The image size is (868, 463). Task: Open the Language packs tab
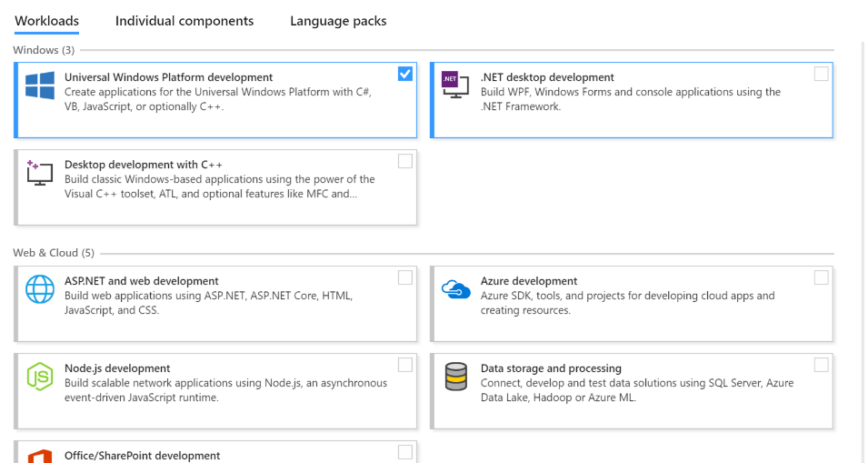pos(338,21)
